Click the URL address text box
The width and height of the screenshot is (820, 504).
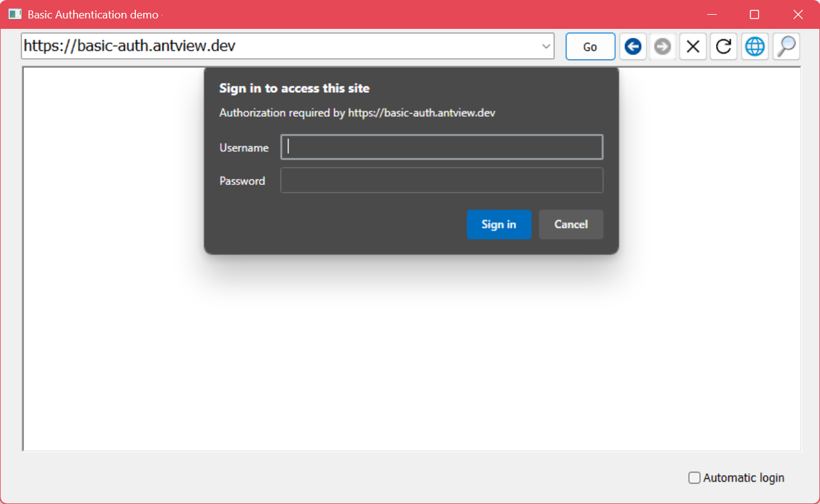point(277,47)
